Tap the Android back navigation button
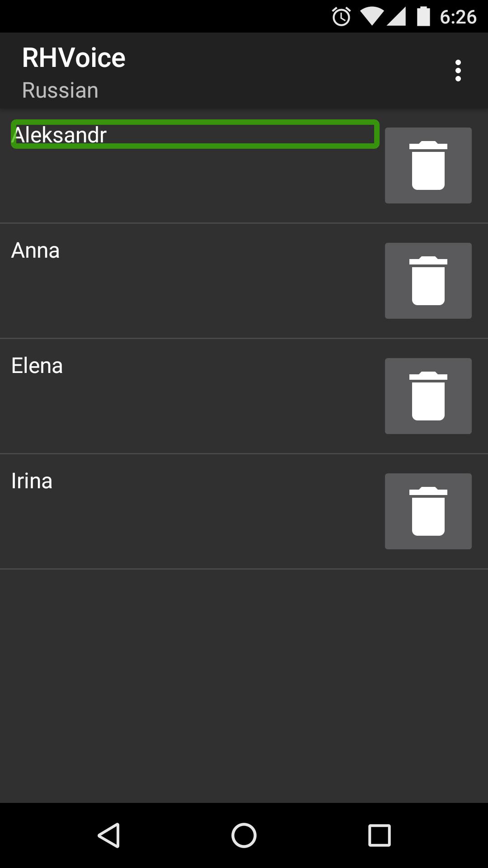The image size is (488, 868). (108, 835)
